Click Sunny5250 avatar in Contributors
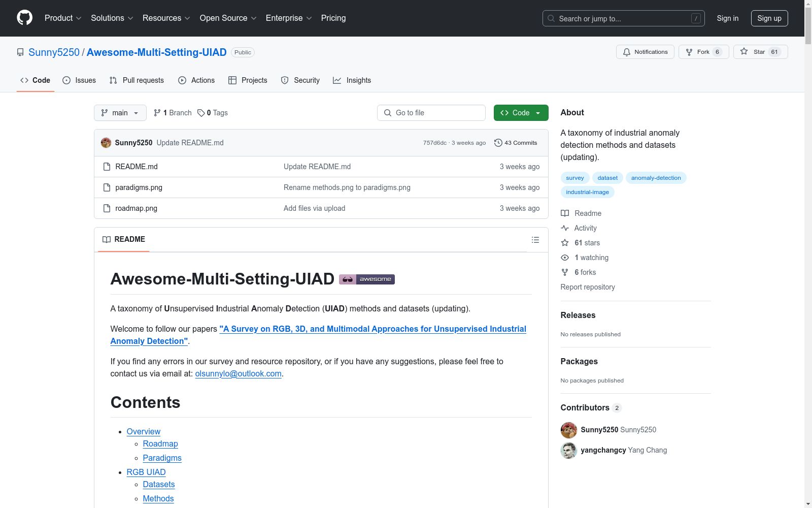This screenshot has height=508, width=812. (568, 430)
